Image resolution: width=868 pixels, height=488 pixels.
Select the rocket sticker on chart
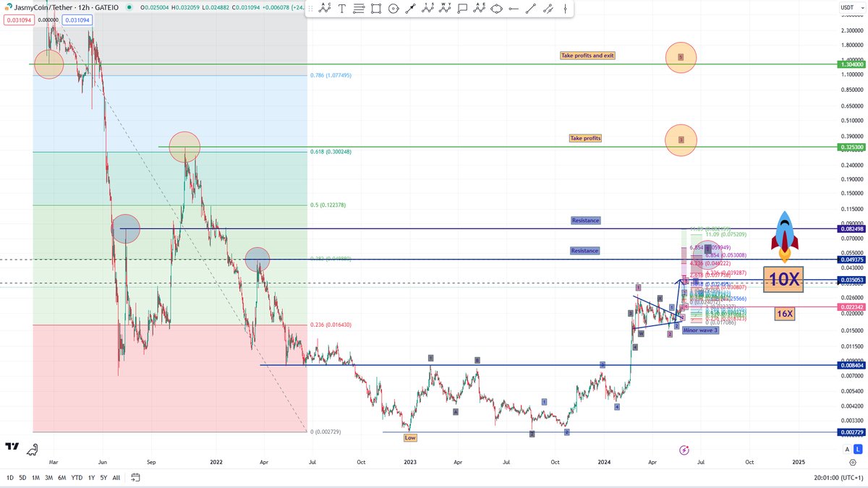784,236
